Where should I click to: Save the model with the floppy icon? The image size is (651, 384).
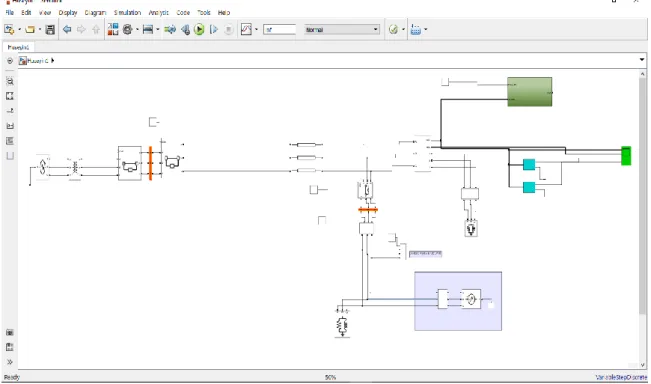(x=50, y=29)
